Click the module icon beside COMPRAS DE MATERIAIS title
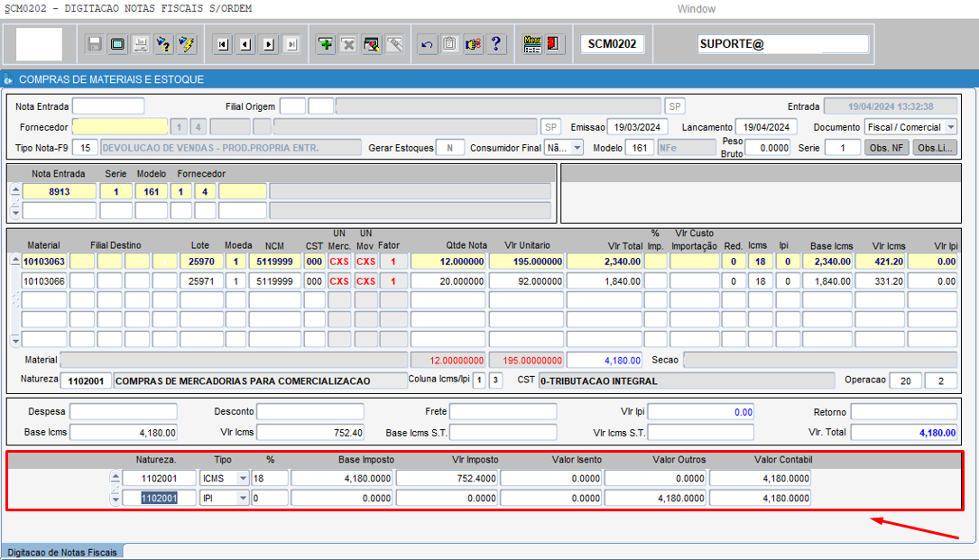This screenshot has height=560, width=979. [x=8, y=79]
